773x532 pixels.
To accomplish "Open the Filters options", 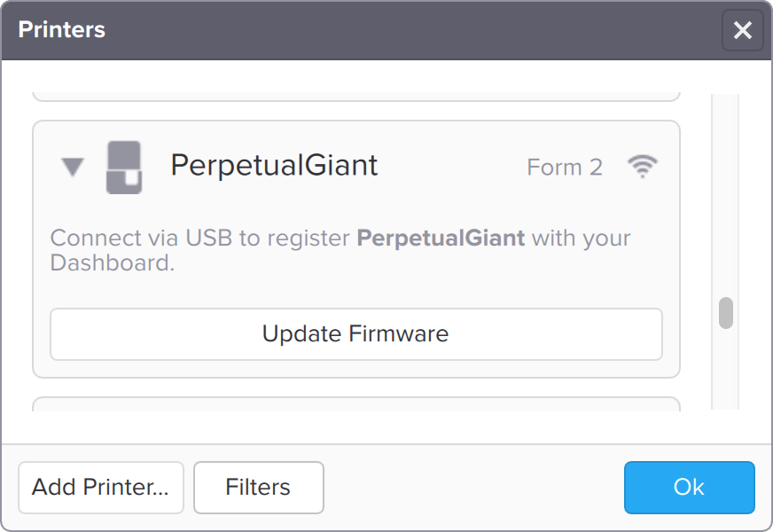I will 258,487.
